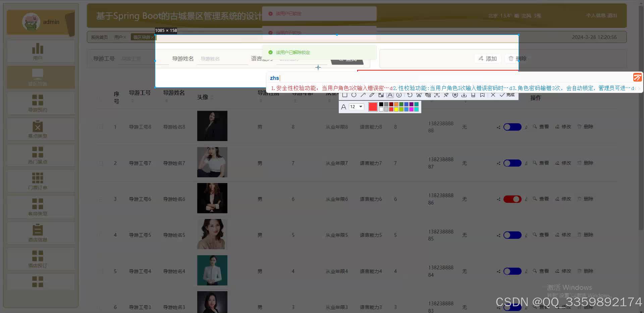Sort by 导游工号 column arrows
This screenshot has width=644, height=313.
tap(132, 100)
